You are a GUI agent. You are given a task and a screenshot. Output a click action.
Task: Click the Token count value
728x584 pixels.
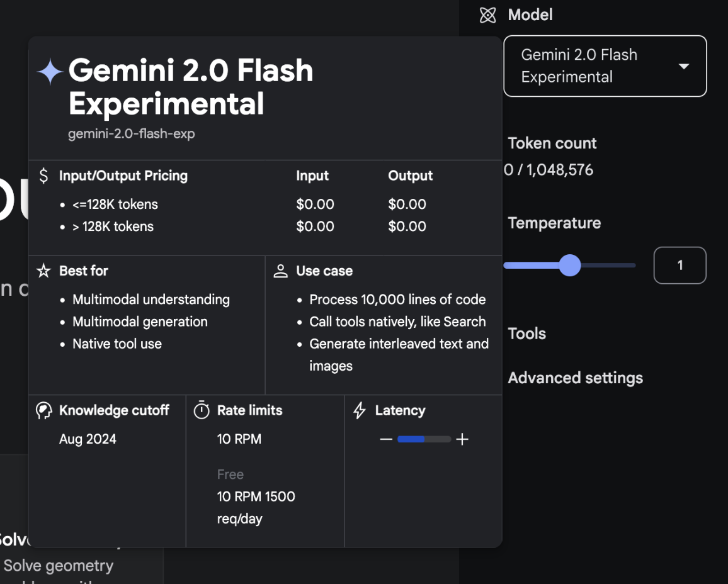coord(549,170)
